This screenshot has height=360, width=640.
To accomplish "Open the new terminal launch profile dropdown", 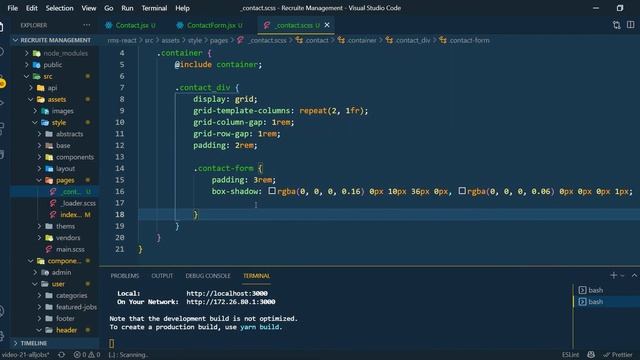I will coord(622,276).
